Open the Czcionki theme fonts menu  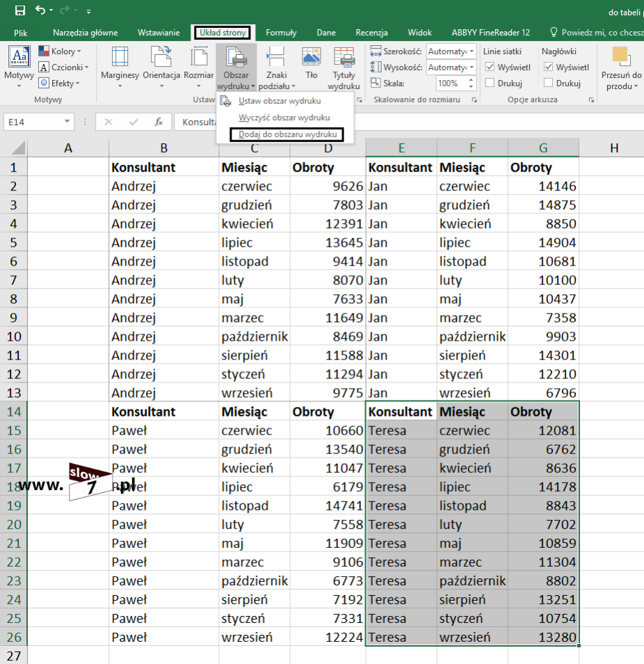(63, 67)
